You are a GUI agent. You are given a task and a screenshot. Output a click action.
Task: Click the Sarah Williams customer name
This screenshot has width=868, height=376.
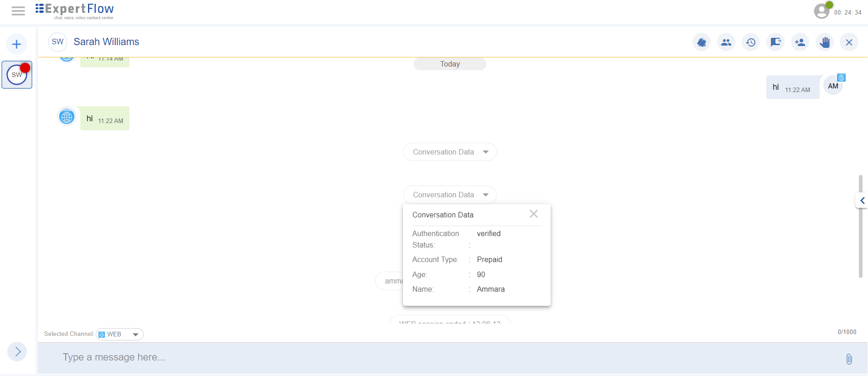point(106,42)
